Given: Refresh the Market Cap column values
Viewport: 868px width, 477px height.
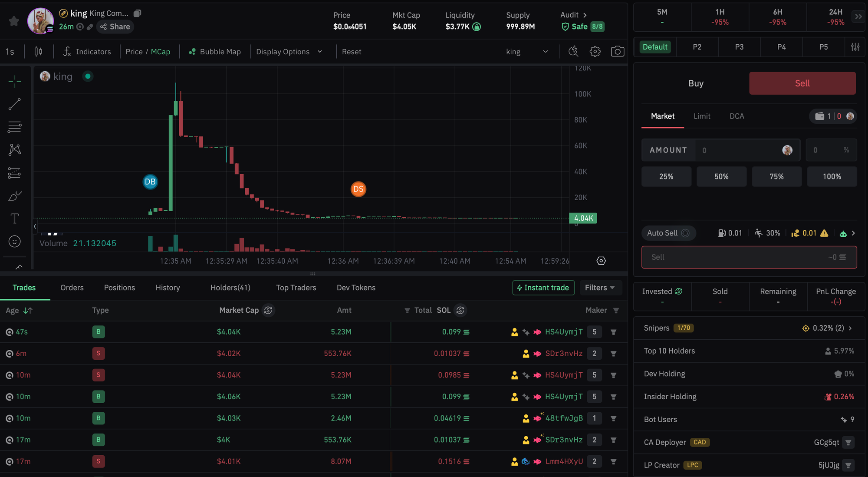Looking at the screenshot, I should click(x=268, y=310).
